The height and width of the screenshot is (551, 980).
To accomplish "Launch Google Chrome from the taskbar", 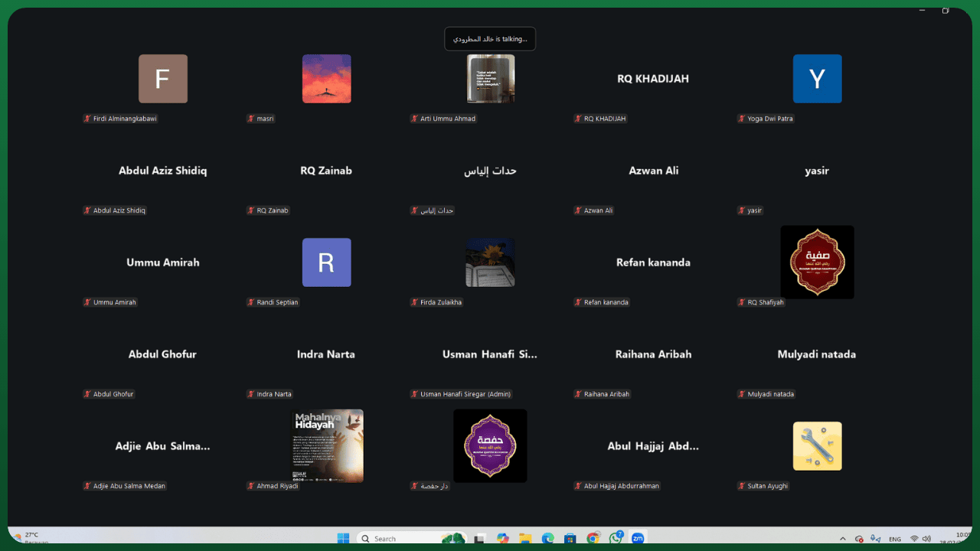I will click(x=593, y=538).
